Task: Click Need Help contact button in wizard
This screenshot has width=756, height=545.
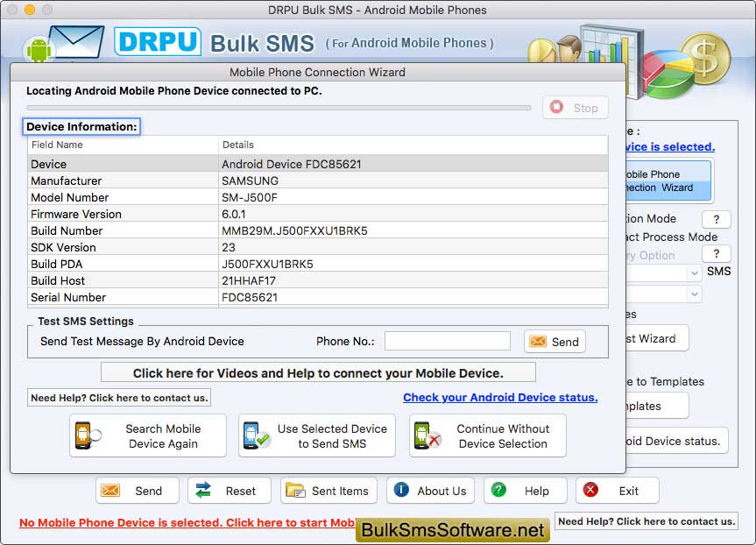Action: pyautogui.click(x=119, y=398)
